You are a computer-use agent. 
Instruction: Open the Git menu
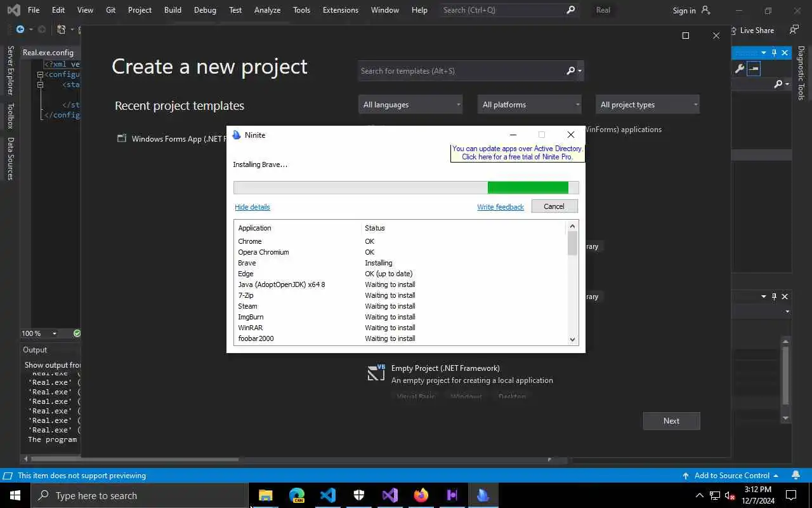110,10
